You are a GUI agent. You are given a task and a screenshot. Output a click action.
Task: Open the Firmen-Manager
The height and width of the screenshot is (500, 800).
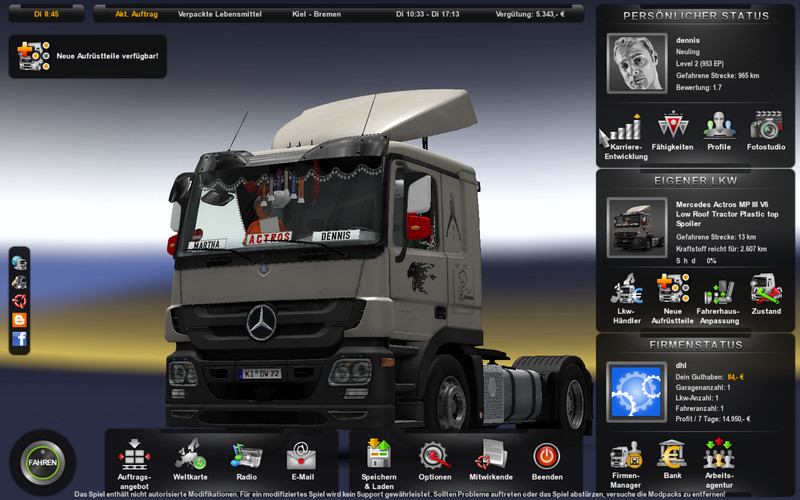[x=626, y=464]
